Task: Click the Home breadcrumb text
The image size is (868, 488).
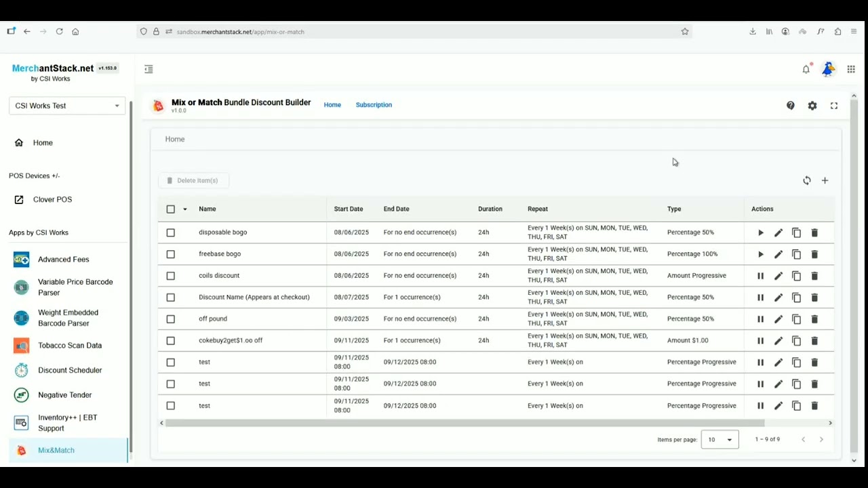Action: (175, 139)
